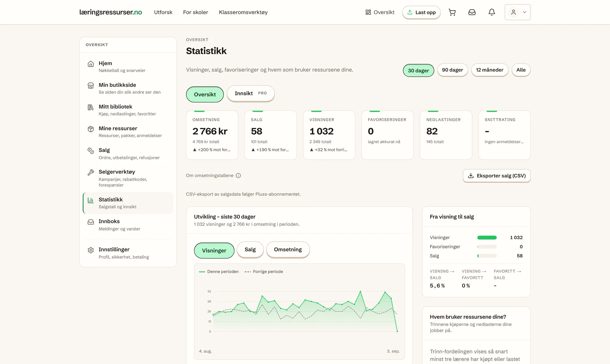Switch to the Innsikt PRO tab

tap(251, 93)
